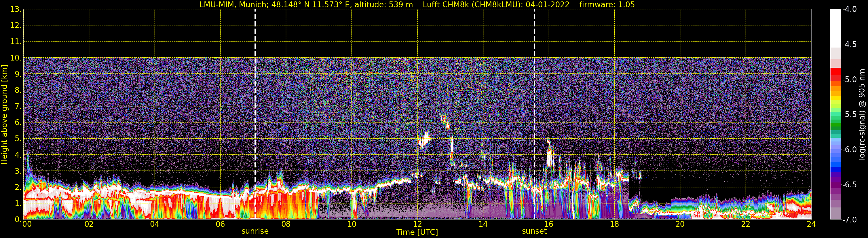The width and height of the screenshot is (868, 238).
Task: Click the colorbar tick label '-6.0'
Action: [x=850, y=149]
